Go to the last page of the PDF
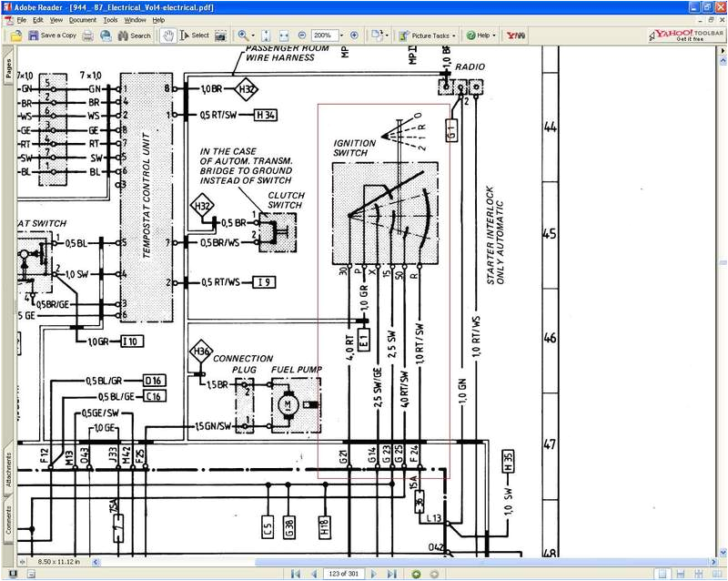728x581 pixels. point(392,572)
